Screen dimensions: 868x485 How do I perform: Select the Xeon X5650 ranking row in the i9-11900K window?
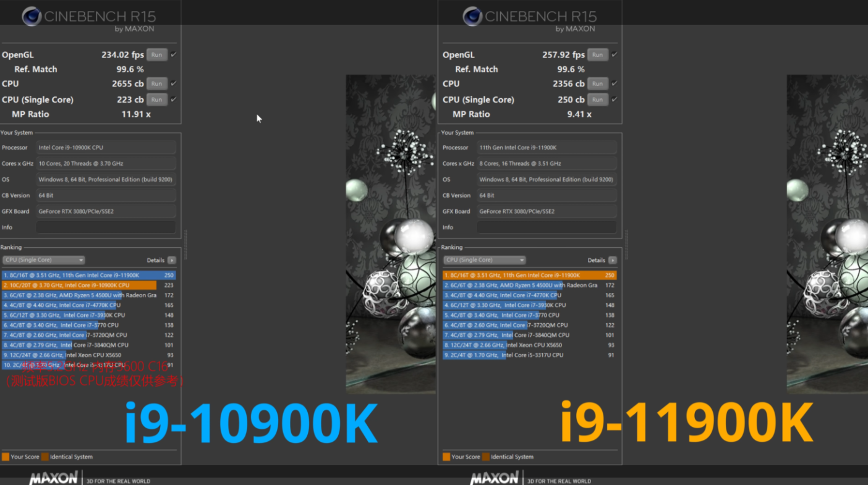530,345
